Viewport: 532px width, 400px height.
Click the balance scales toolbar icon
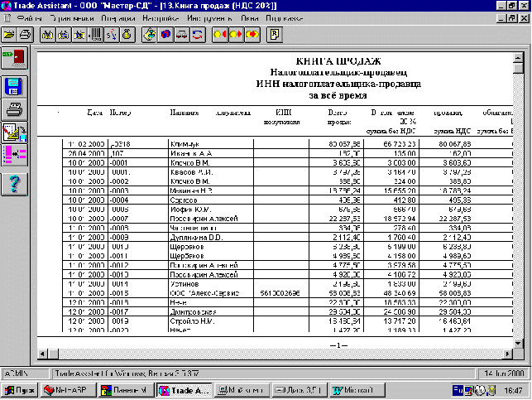(181, 35)
